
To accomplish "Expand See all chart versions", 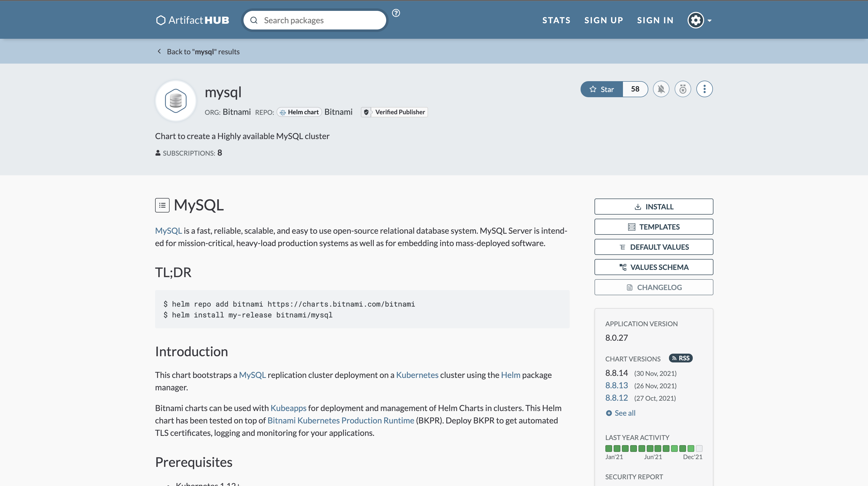I will click(621, 413).
